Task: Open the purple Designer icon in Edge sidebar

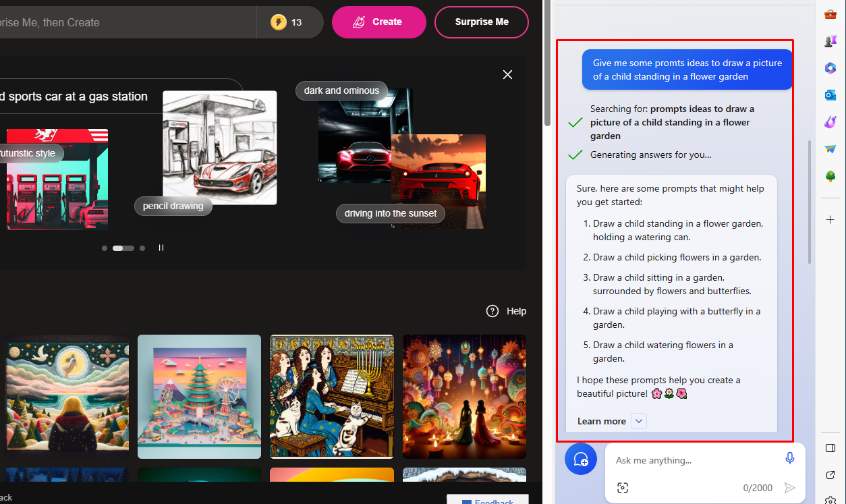Action: point(830,122)
